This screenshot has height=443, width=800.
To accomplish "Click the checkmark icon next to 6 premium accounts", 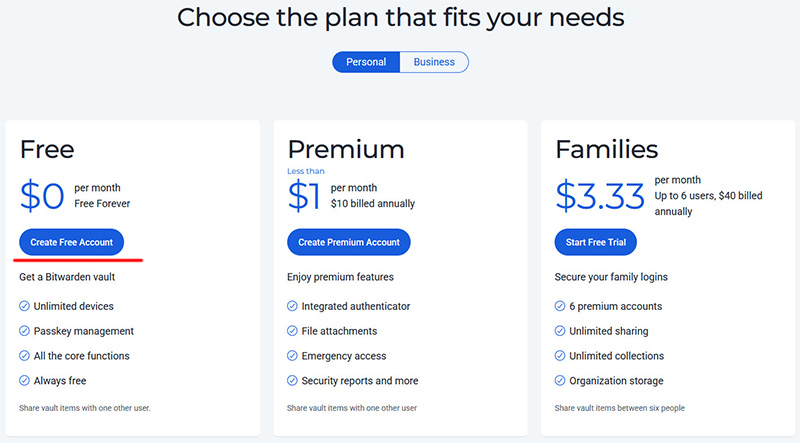I will point(560,306).
